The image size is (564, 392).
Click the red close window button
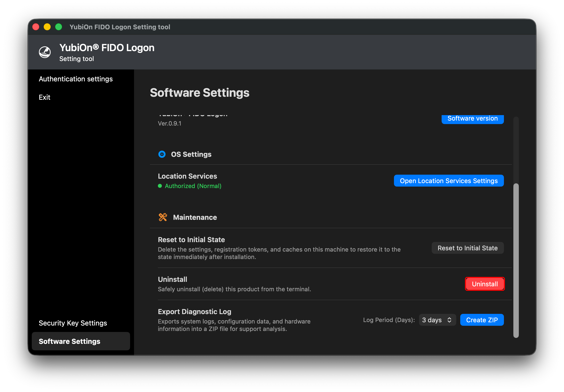click(x=36, y=27)
